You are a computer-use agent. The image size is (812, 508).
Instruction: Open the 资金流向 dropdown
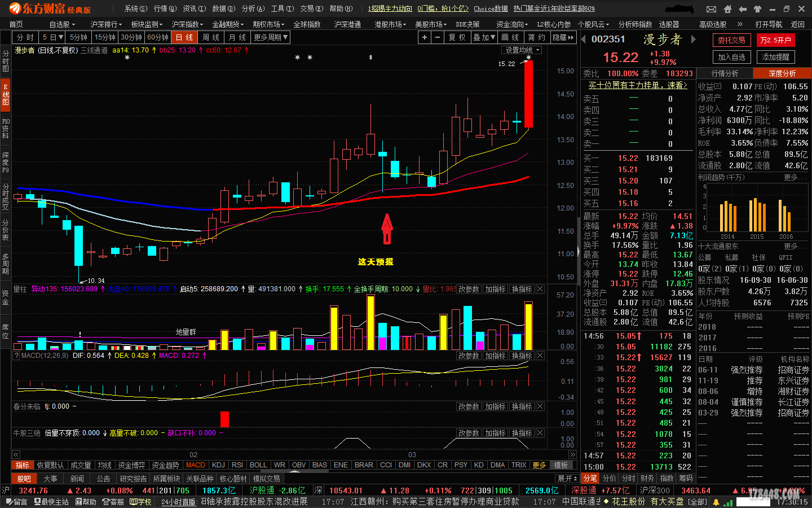(x=512, y=24)
